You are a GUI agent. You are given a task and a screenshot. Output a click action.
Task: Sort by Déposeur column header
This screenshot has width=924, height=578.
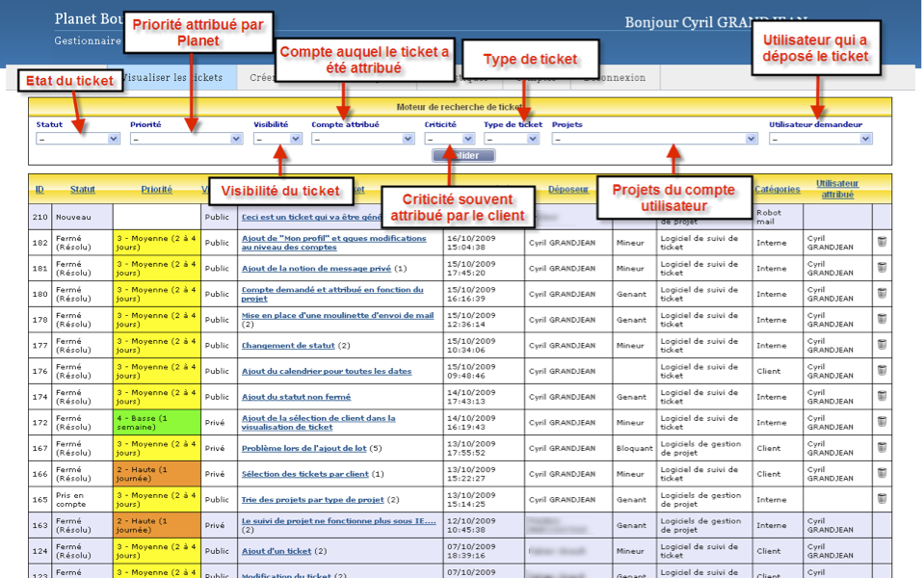(568, 189)
